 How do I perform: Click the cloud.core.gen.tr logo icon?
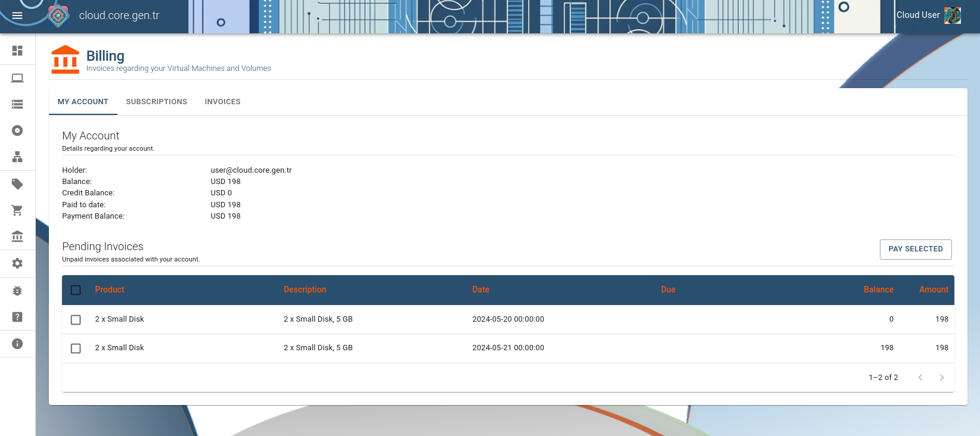58,15
